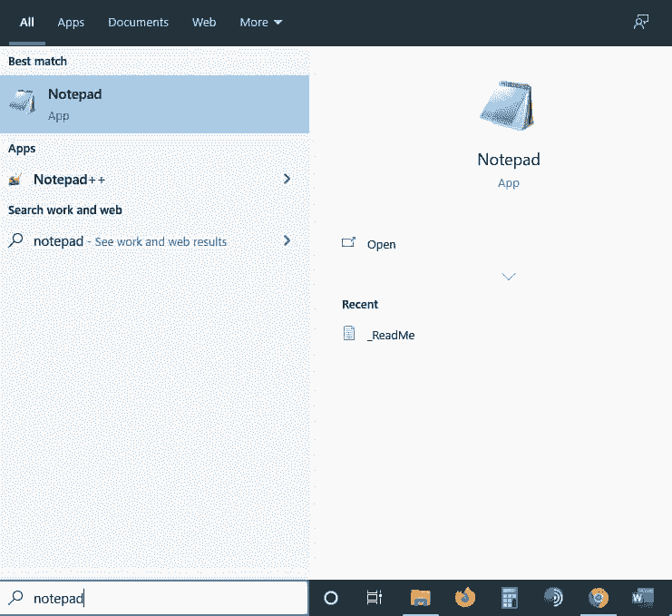Open the recent _ReadMe file
672x616 pixels.
[390, 335]
